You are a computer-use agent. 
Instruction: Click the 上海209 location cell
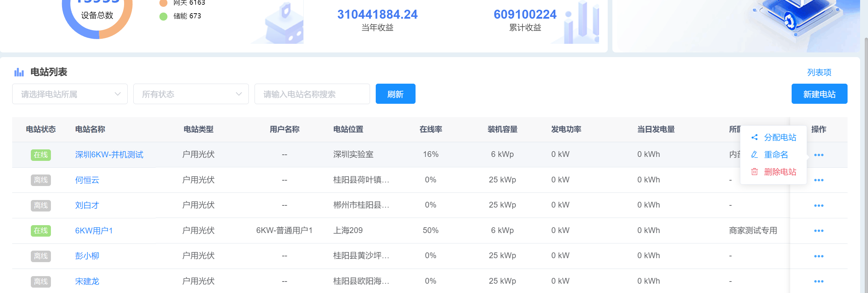(348, 230)
